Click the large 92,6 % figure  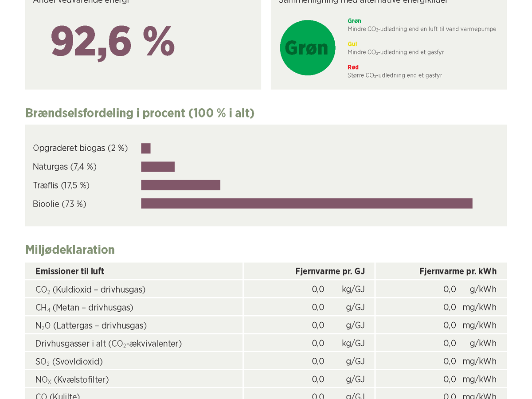point(113,41)
